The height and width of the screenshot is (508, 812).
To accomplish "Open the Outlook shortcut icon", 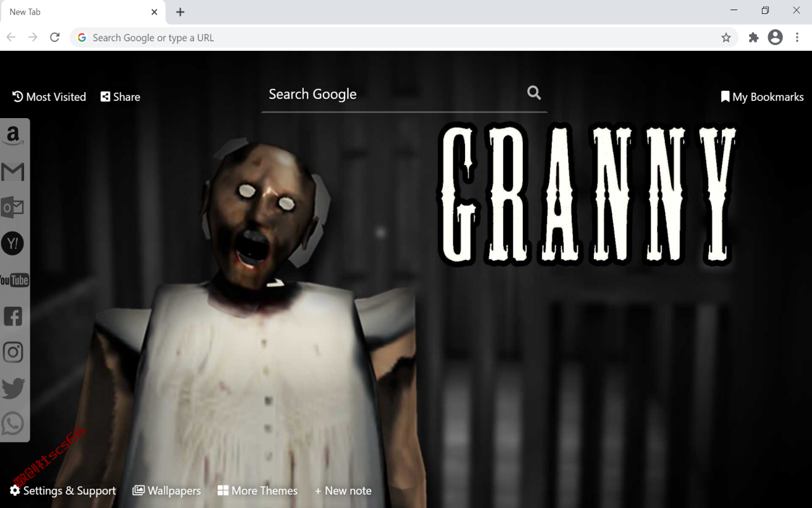I will (13, 208).
